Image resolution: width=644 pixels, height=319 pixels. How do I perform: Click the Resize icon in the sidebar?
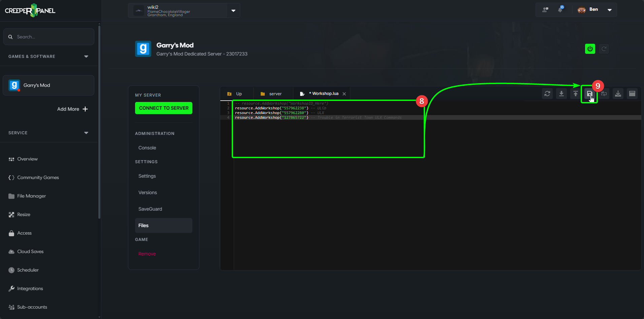[x=11, y=215]
